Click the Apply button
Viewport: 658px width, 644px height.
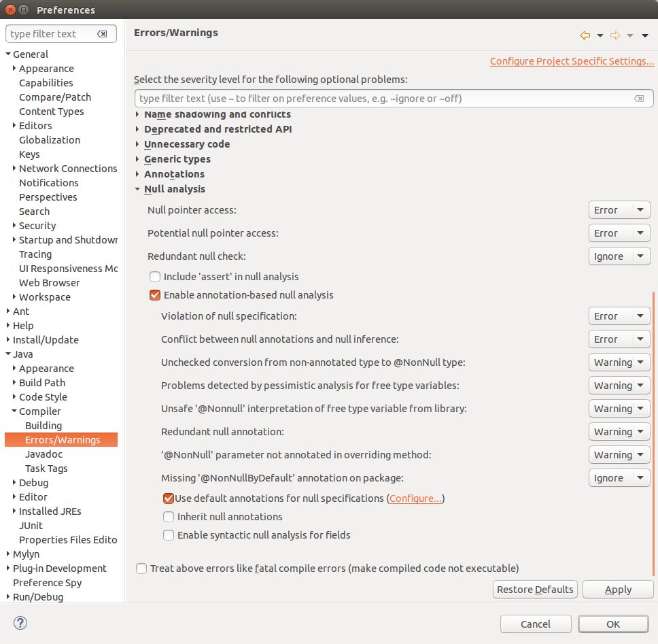(618, 590)
